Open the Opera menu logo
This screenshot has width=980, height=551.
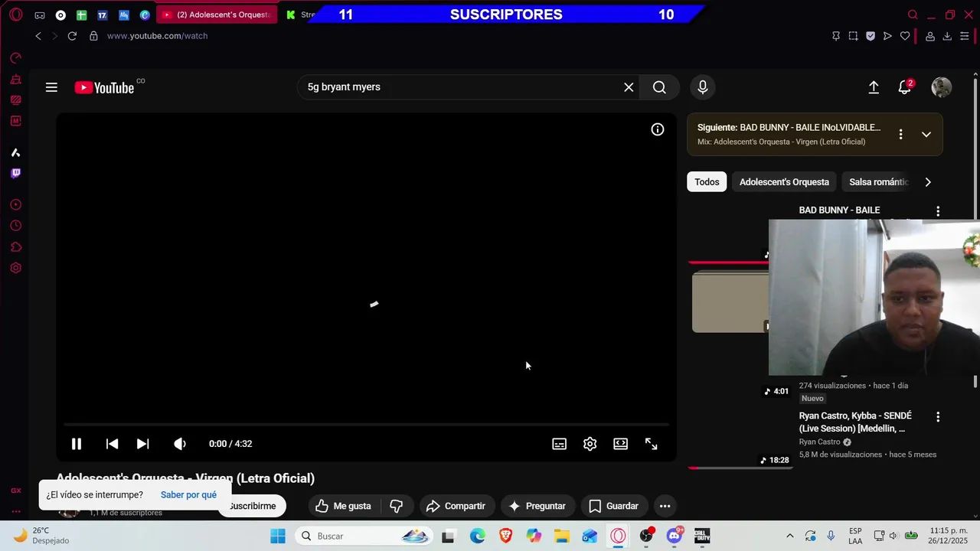click(x=15, y=15)
